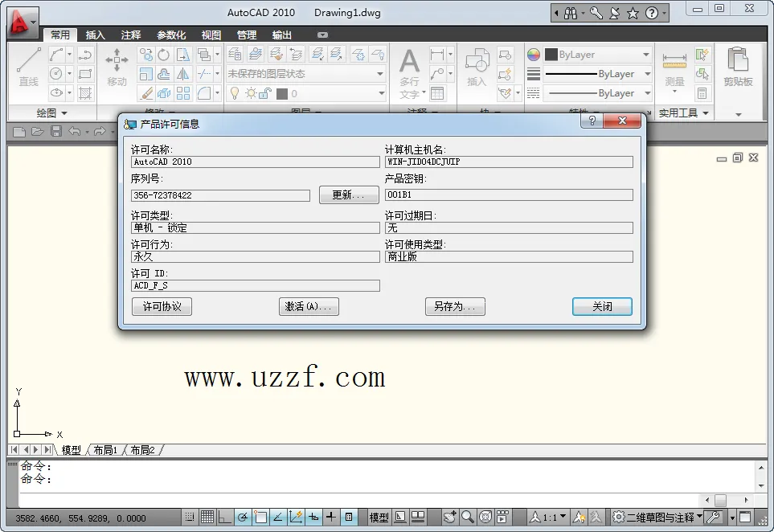
Task: Select the Zoom magnifier in status bar
Action: [468, 518]
